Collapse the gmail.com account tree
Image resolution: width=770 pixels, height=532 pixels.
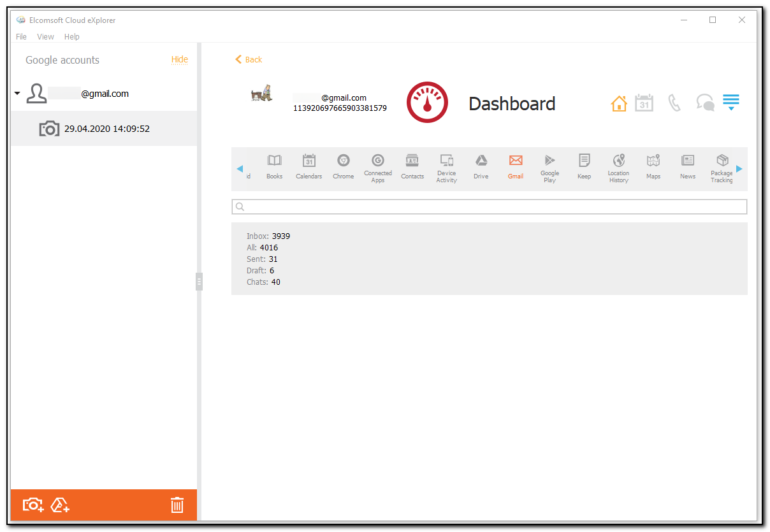point(17,92)
